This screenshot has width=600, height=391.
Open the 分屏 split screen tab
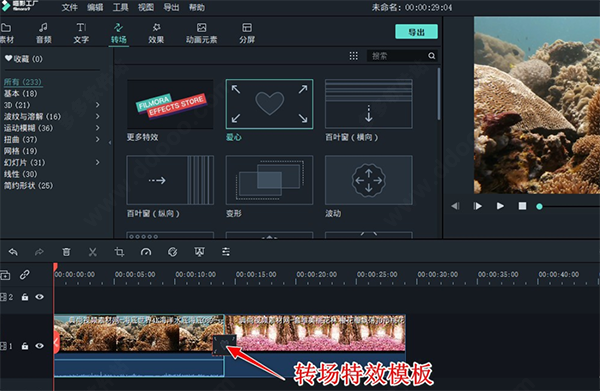[247, 33]
